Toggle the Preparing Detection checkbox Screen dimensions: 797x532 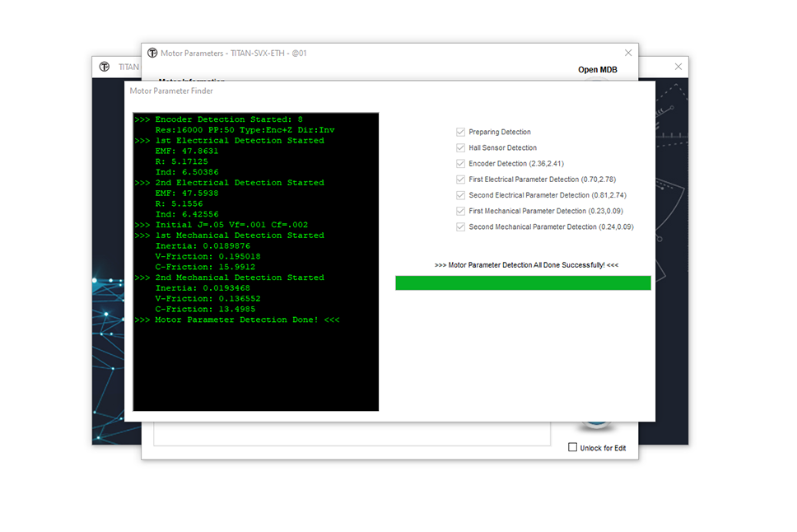coord(461,132)
